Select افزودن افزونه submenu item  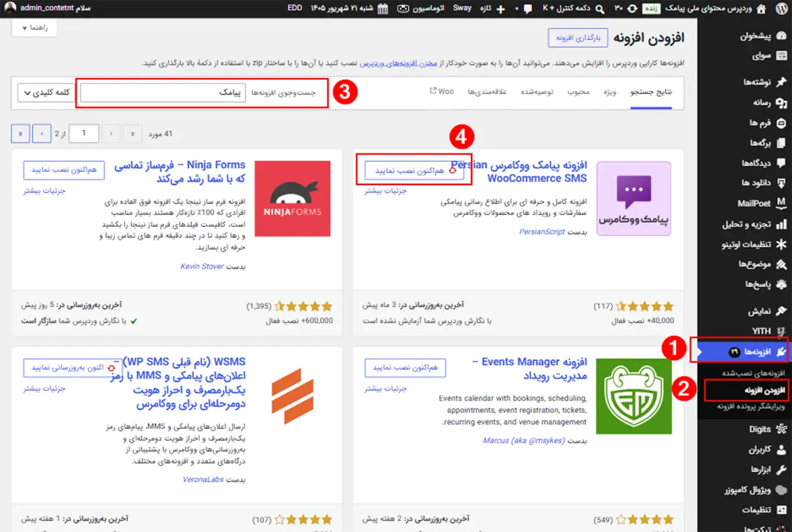[x=764, y=390]
